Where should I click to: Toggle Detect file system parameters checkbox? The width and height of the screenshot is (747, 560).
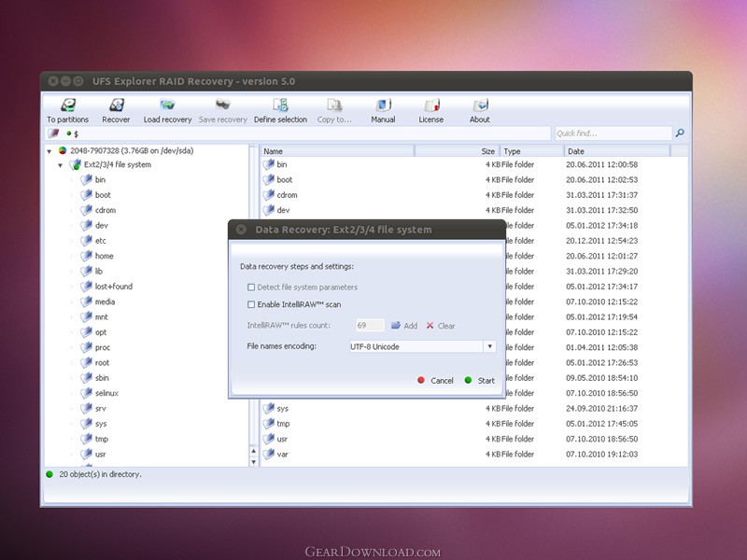[x=251, y=287]
